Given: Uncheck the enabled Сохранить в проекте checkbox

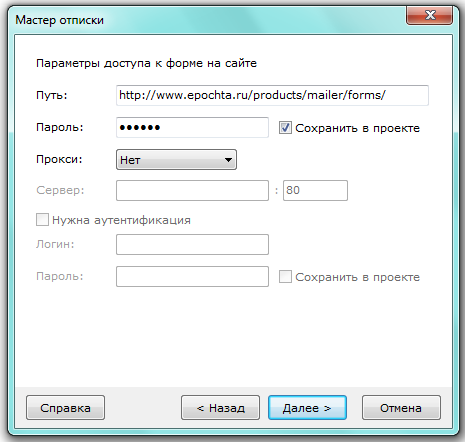Looking at the screenshot, I should coord(285,128).
